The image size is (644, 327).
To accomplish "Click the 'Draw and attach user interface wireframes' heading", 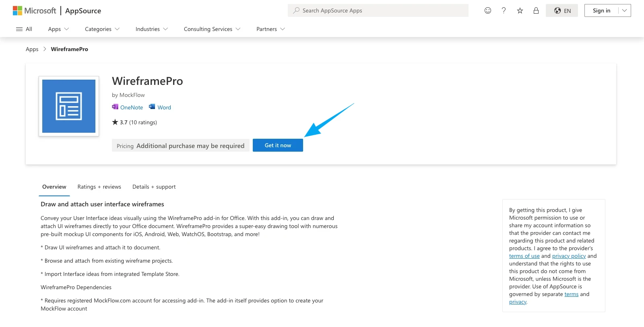I will [x=102, y=204].
